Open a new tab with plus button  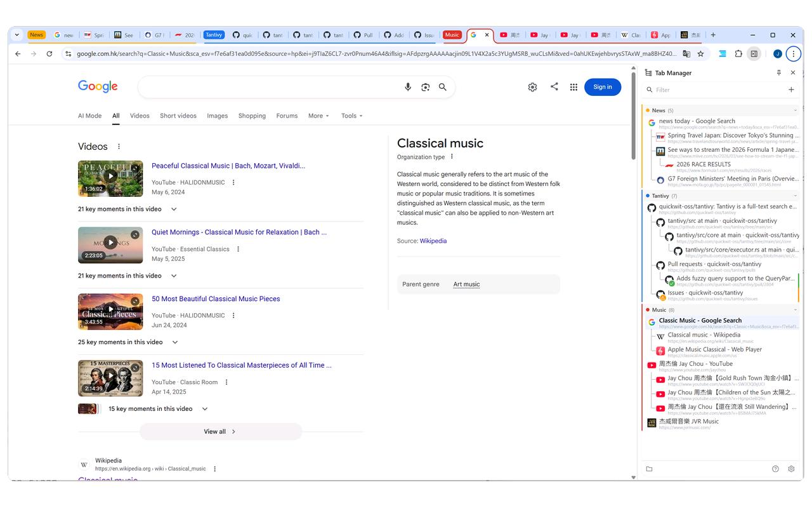pos(713,35)
